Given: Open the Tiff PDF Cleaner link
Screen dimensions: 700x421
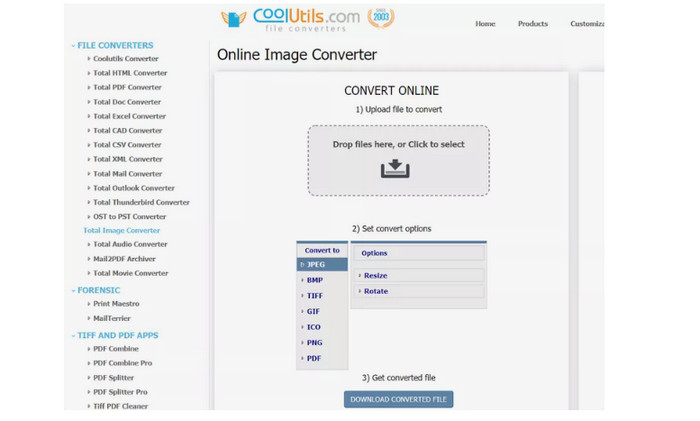Looking at the screenshot, I should tap(120, 406).
